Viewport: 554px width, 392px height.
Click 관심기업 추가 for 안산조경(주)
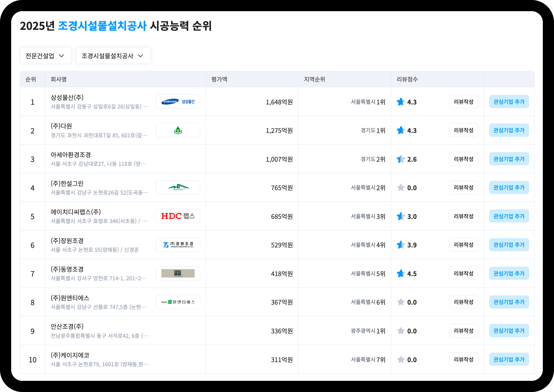tap(509, 331)
